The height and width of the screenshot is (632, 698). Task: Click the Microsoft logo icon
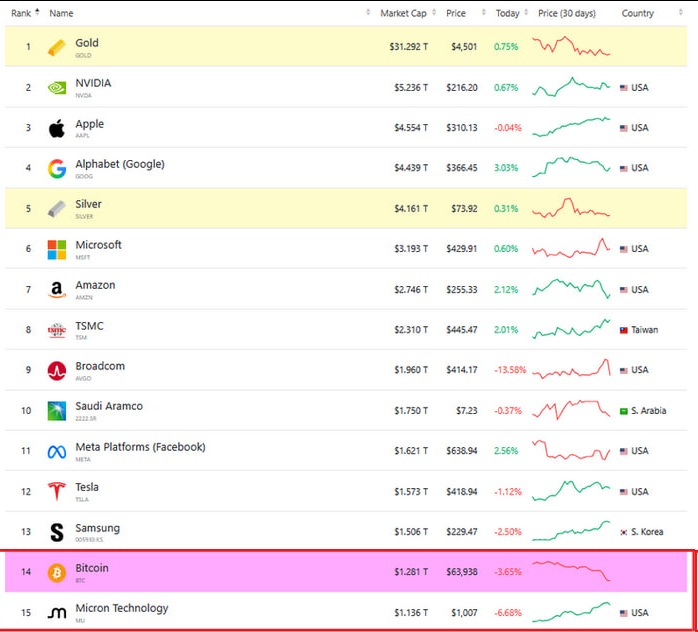(57, 249)
